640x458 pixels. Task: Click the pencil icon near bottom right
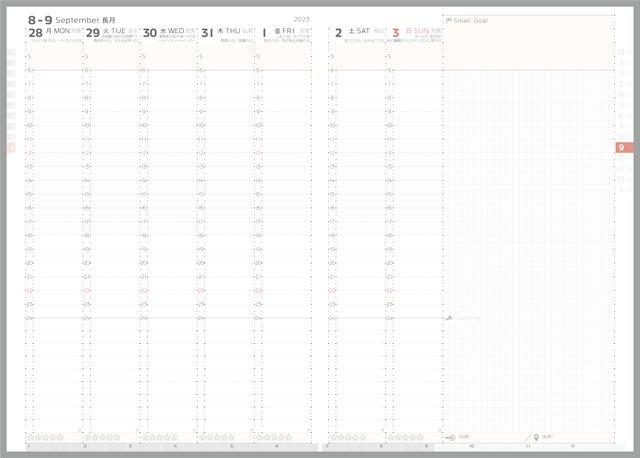pyautogui.click(x=528, y=437)
